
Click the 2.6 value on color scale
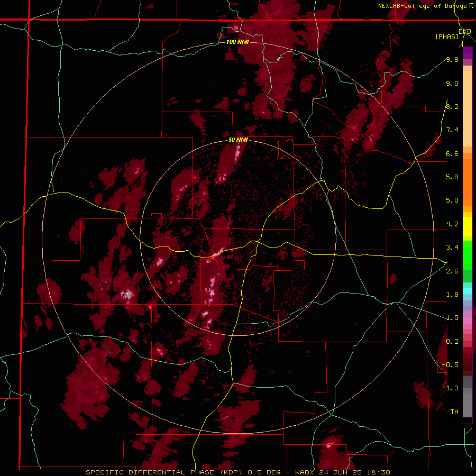452,271
